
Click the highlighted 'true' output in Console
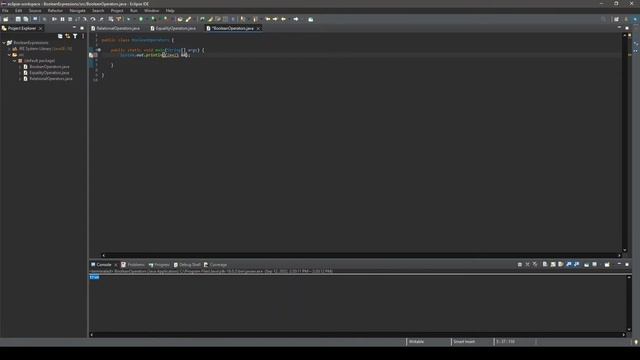[x=94, y=277]
